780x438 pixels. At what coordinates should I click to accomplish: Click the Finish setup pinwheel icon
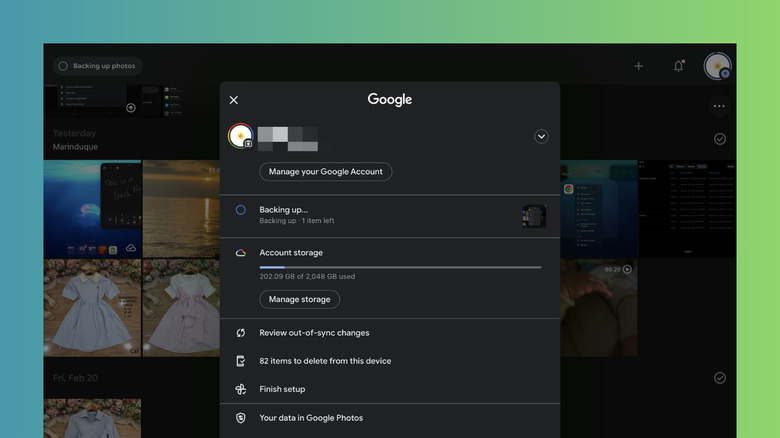[x=241, y=389]
